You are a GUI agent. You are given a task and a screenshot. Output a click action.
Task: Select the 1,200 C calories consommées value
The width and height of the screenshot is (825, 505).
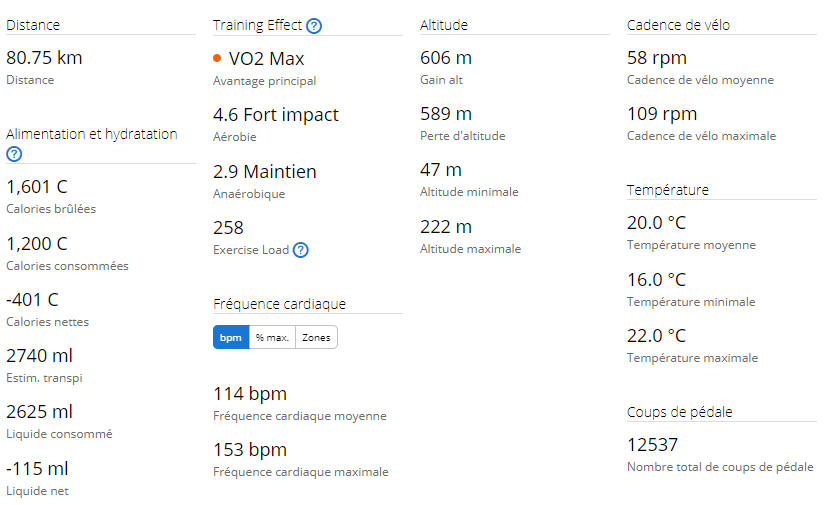click(x=37, y=244)
